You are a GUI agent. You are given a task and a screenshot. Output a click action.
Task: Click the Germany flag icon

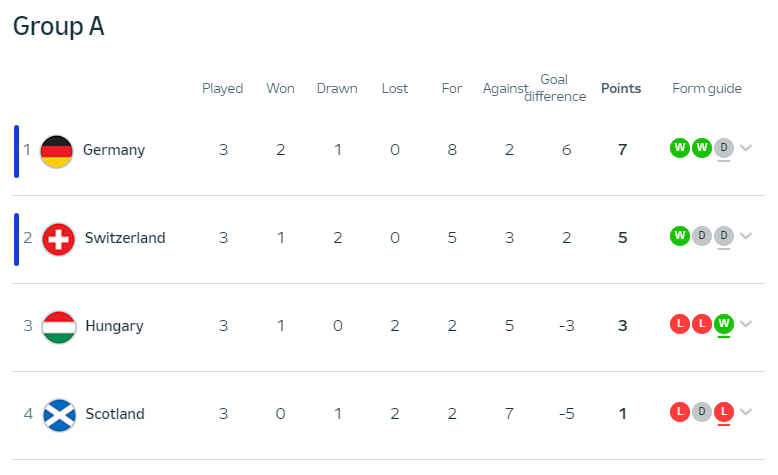coord(57,151)
